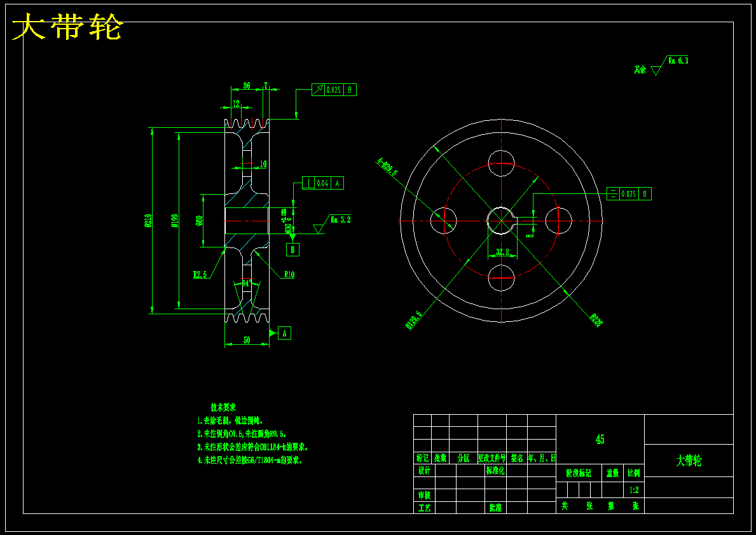The width and height of the screenshot is (756, 535).
Task: Click the circular runout arrow symbol
Action: pos(318,90)
